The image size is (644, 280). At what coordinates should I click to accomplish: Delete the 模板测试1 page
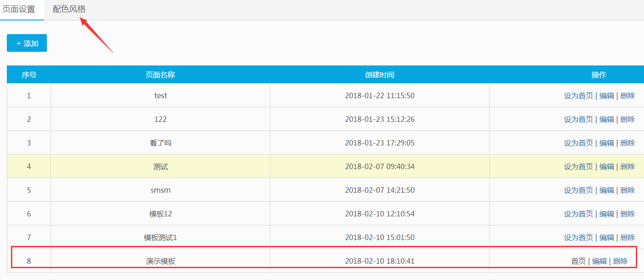[628, 237]
